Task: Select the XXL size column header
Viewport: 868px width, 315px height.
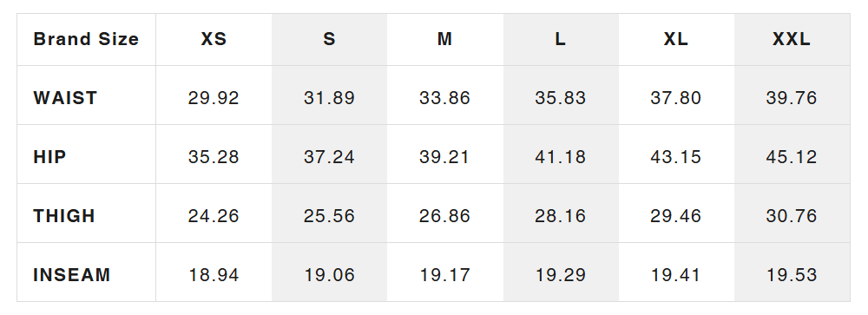Action: pyautogui.click(x=792, y=39)
